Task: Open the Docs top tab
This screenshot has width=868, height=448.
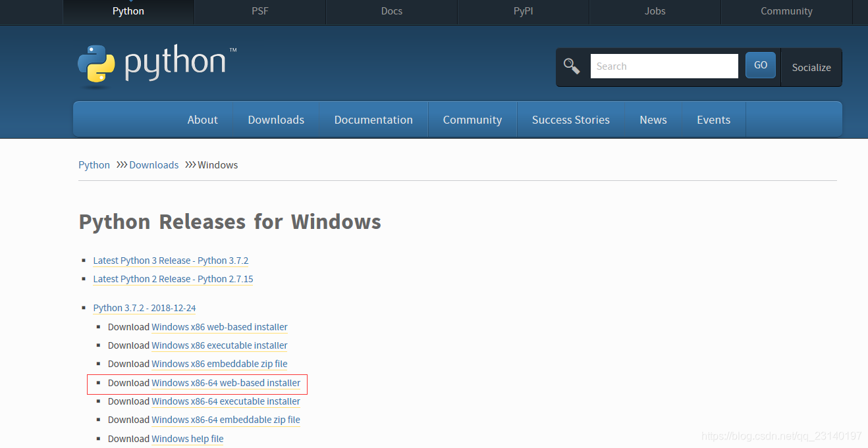Action: (392, 11)
